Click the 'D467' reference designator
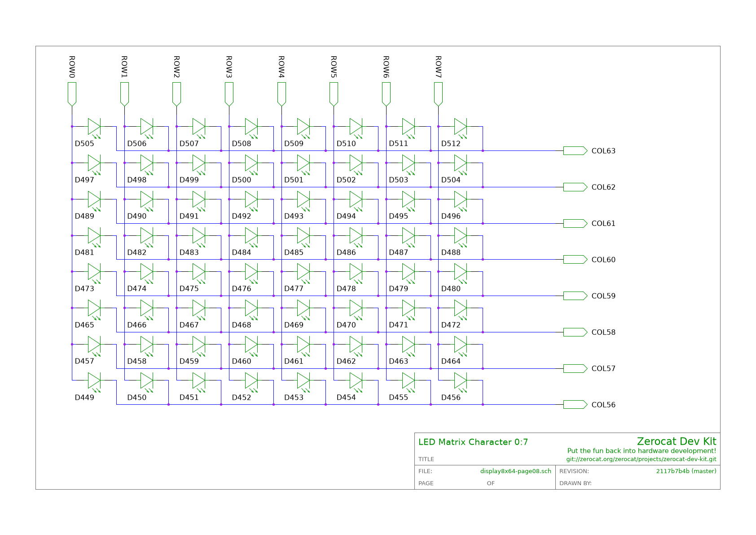 189,325
